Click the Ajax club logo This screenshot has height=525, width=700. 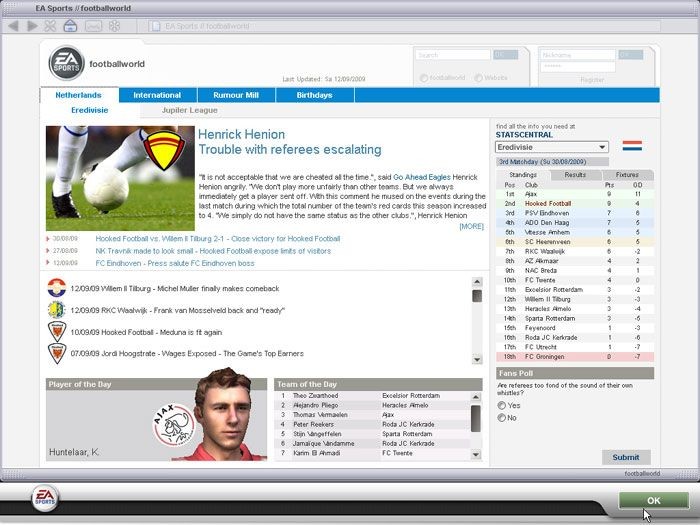pos(173,425)
